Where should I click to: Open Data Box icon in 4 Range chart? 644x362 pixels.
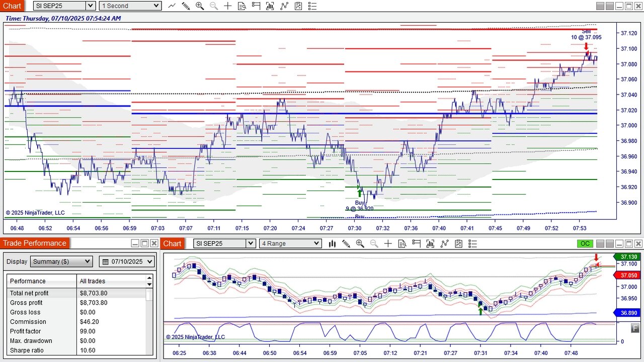(x=402, y=243)
